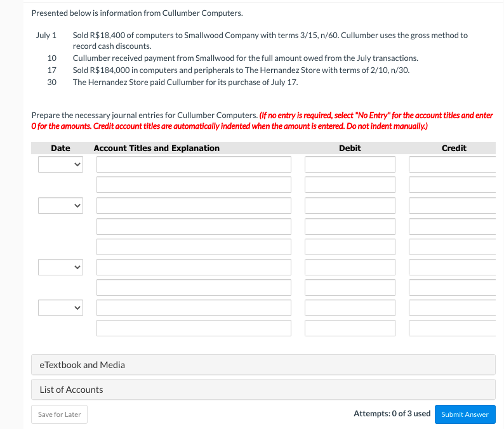Click the Date column header
504x429 pixels.
click(60, 148)
